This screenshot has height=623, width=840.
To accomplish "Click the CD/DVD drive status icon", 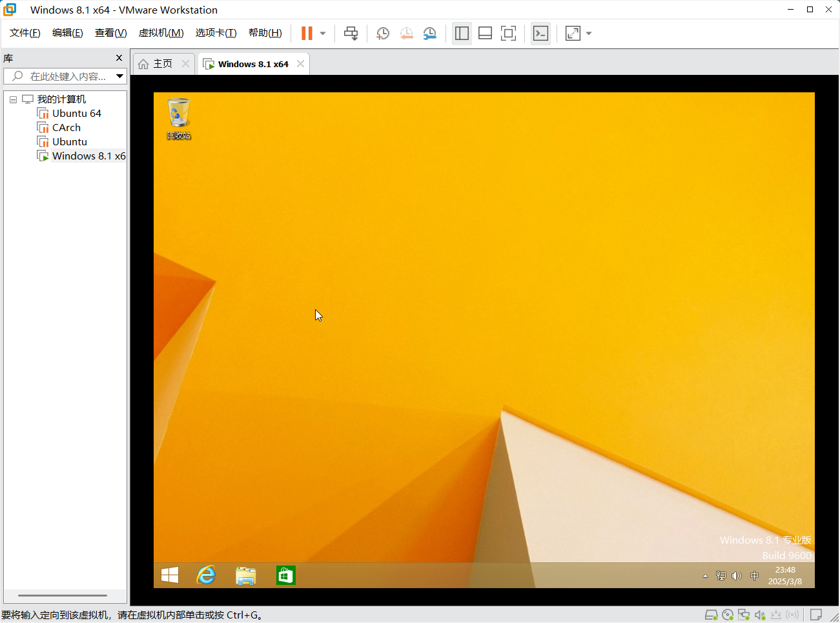I will coord(728,615).
